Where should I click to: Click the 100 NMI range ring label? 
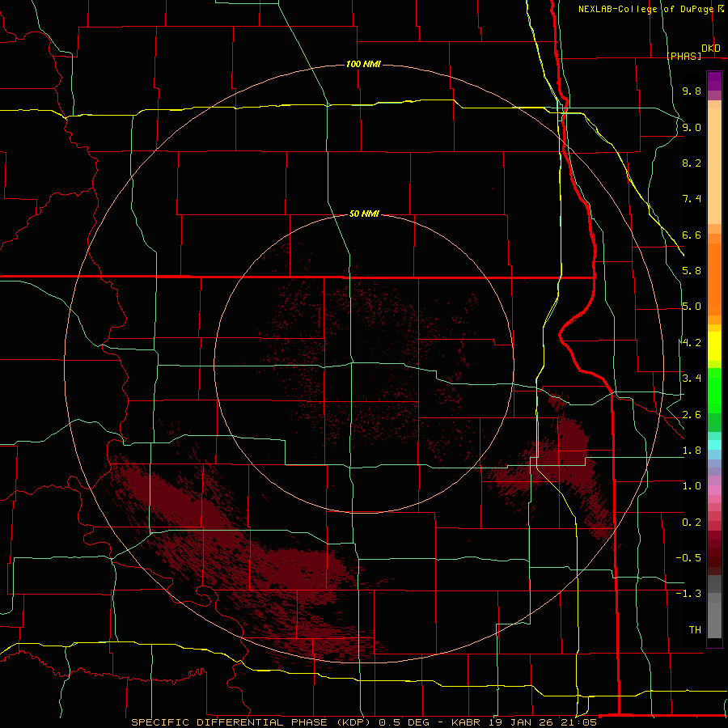coord(363,64)
